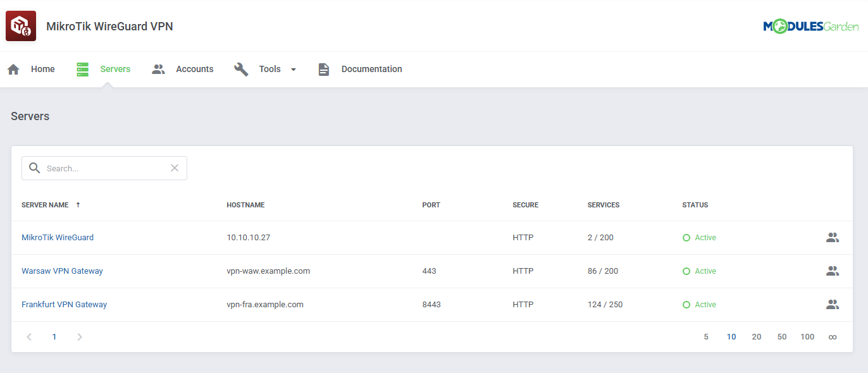Click the ModulesGarden logo
868x373 pixels.
point(810,26)
